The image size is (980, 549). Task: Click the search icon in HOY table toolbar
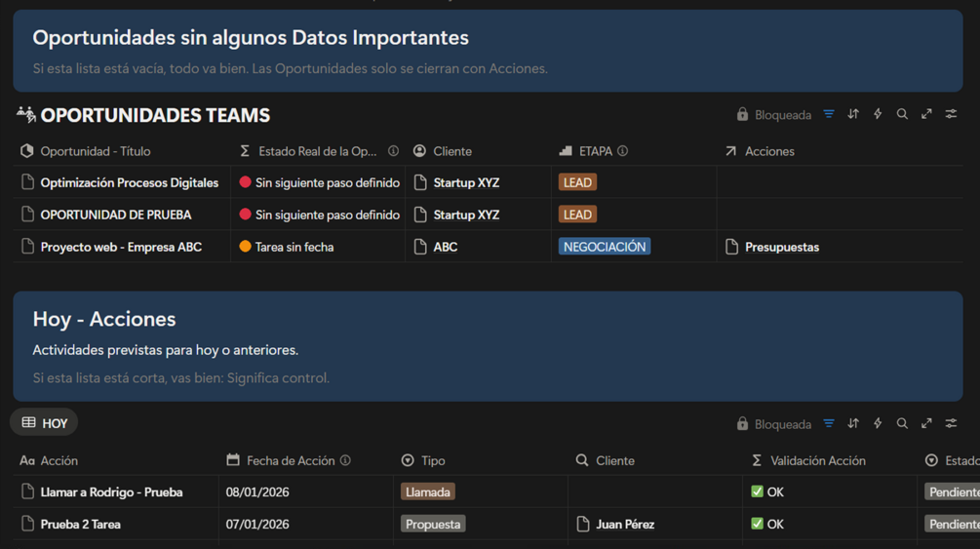[x=902, y=423]
